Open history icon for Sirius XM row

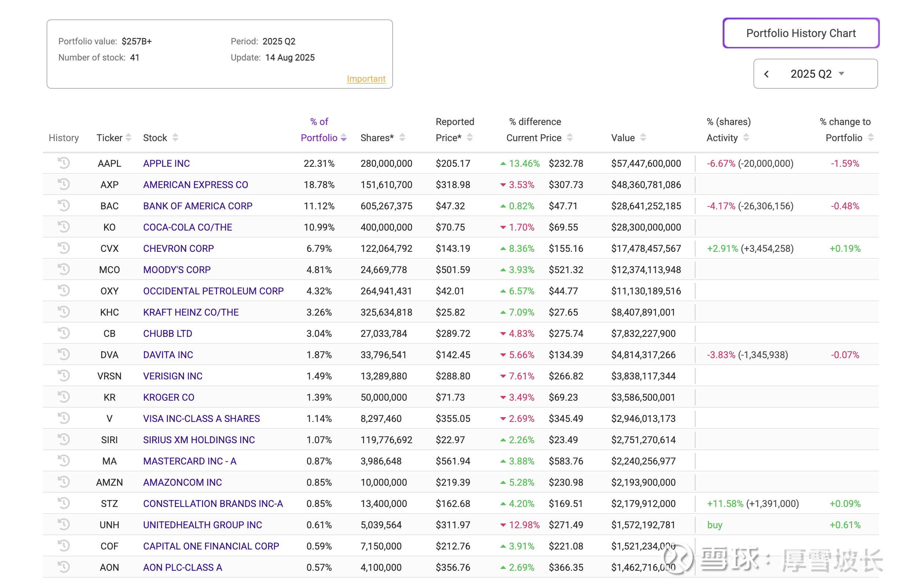[x=64, y=440]
